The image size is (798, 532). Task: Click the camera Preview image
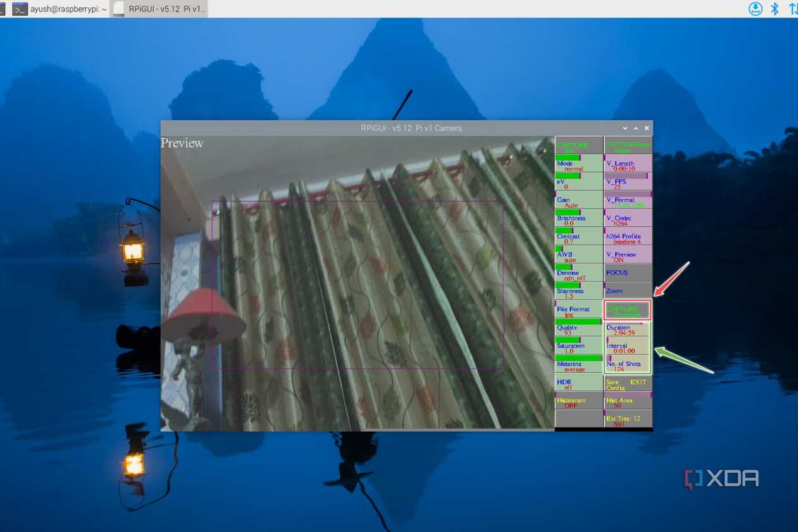[357, 283]
